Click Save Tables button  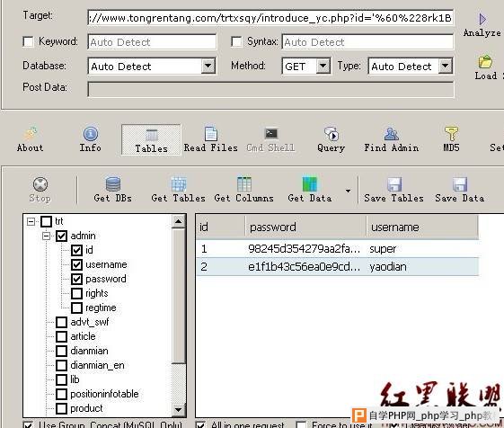394,190
